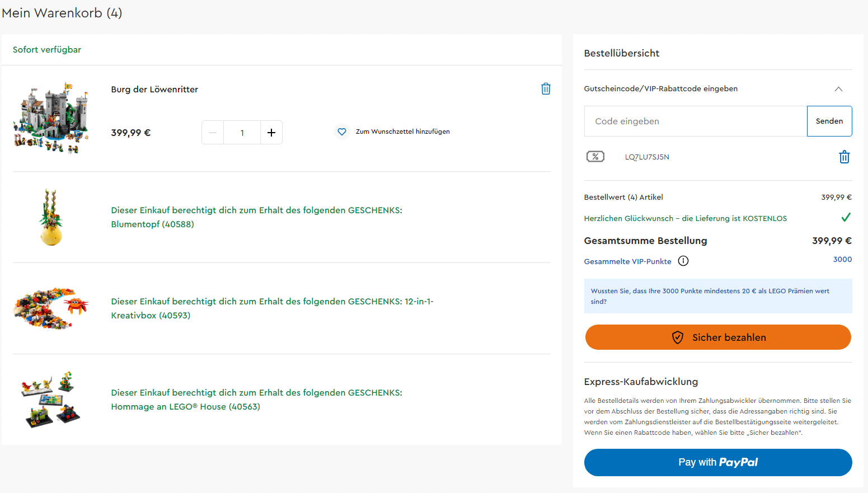Collapse the Gutscheincode section chevron
This screenshot has width=868, height=493.
pyautogui.click(x=838, y=89)
